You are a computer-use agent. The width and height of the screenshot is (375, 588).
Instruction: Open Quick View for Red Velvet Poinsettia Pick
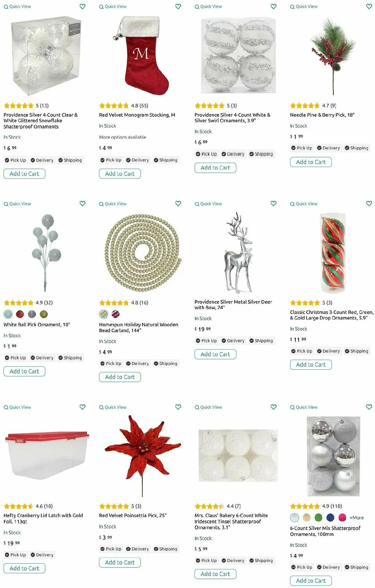[113, 407]
